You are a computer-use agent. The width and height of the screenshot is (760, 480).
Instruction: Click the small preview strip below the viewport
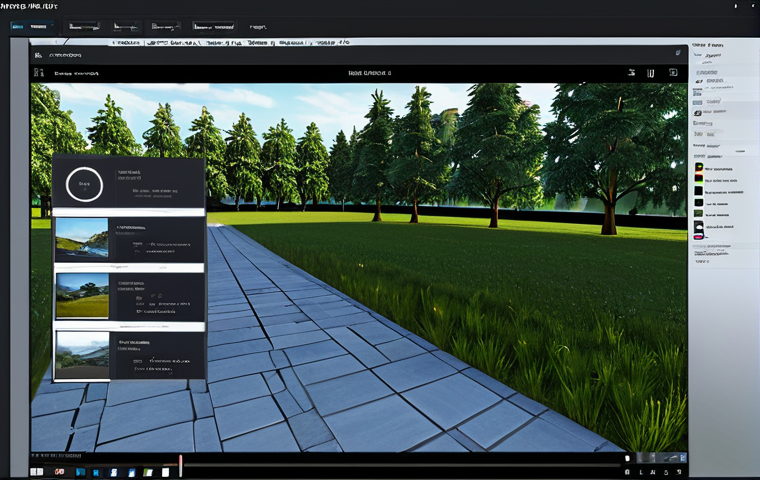coord(662,458)
